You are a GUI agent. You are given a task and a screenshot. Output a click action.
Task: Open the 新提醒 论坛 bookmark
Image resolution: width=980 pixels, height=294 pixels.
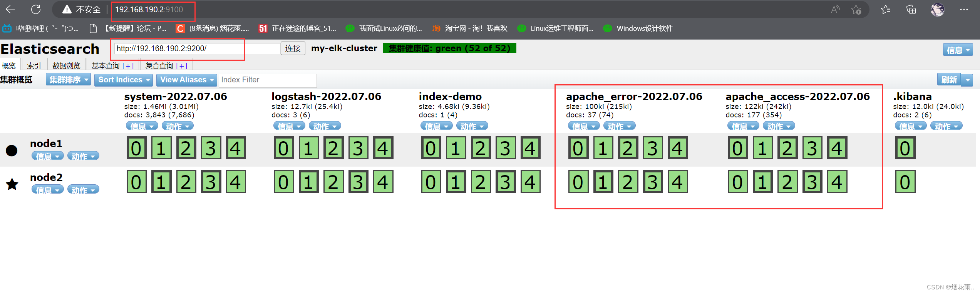128,28
